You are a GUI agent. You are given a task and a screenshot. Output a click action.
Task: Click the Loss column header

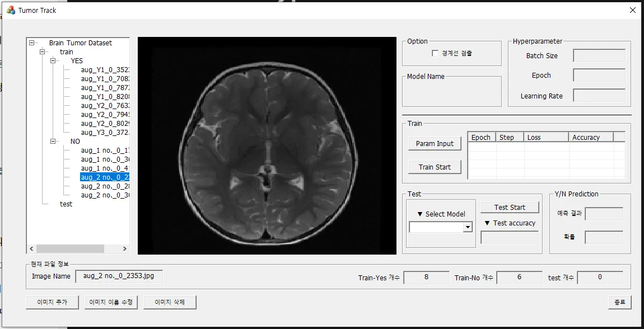point(546,138)
